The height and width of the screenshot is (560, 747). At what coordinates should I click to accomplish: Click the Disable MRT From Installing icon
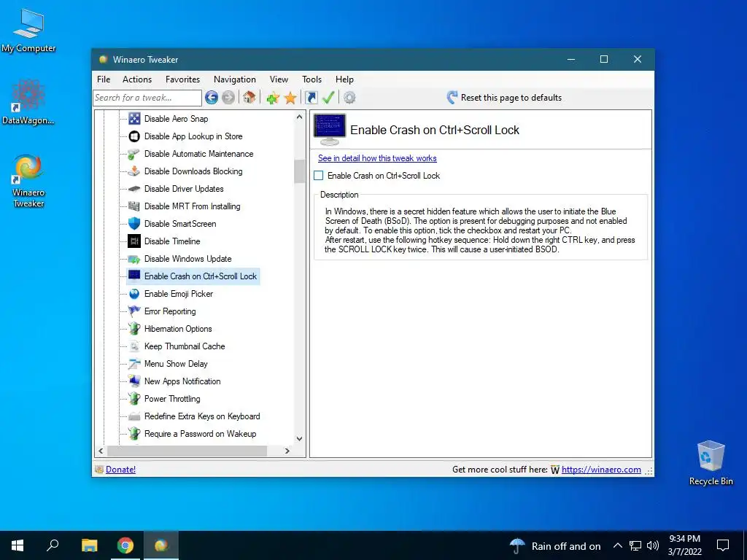point(134,206)
